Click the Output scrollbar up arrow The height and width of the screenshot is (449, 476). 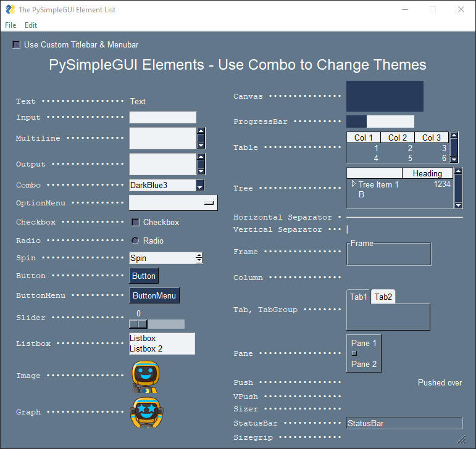[201, 157]
